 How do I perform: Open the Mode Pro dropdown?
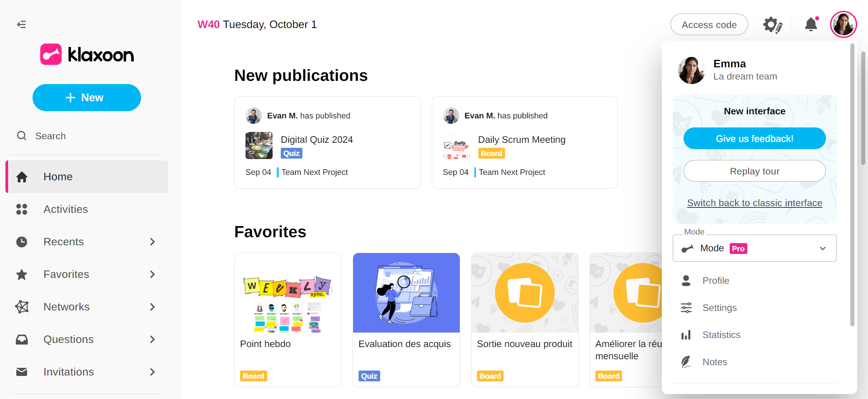(754, 248)
